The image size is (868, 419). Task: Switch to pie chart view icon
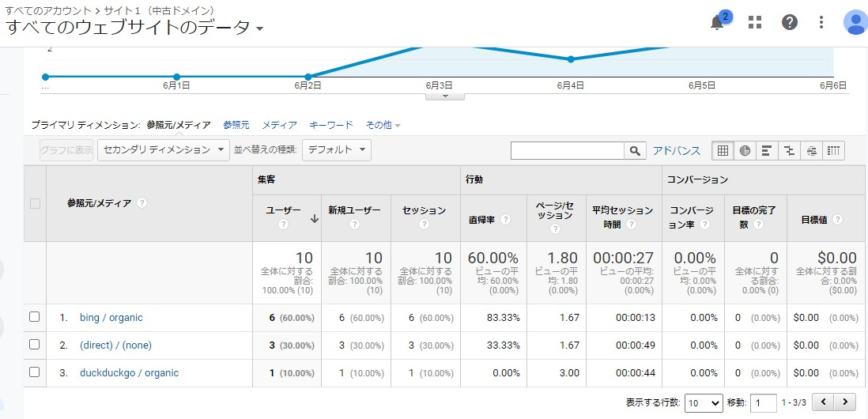745,150
